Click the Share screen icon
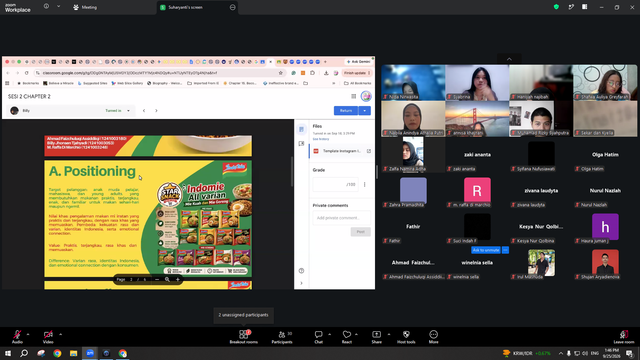The height and width of the screenshot is (360, 640). pyautogui.click(x=376, y=337)
